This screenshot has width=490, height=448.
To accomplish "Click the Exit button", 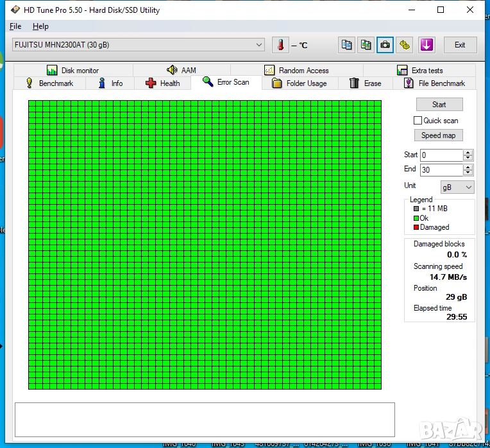I will tap(460, 45).
